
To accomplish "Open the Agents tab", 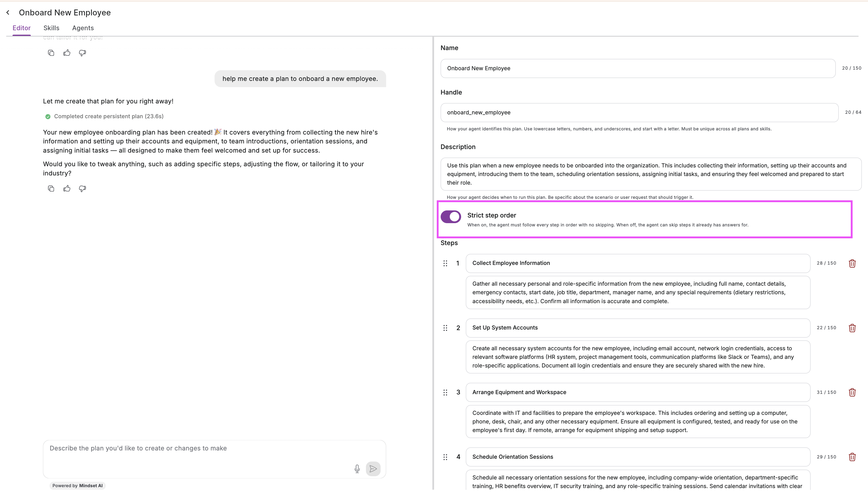I will 83,28.
